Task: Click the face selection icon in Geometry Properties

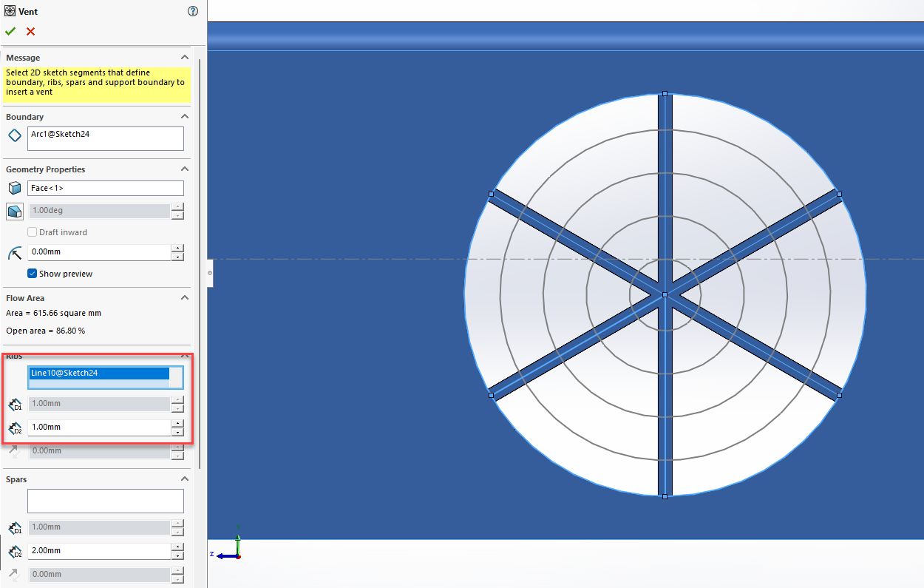Action: pyautogui.click(x=13, y=187)
